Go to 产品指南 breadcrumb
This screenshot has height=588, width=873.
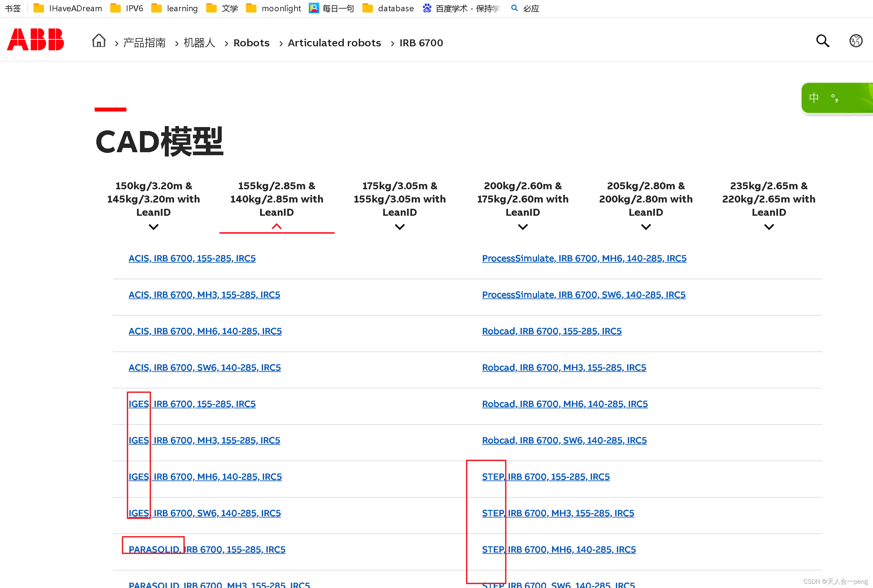point(144,43)
